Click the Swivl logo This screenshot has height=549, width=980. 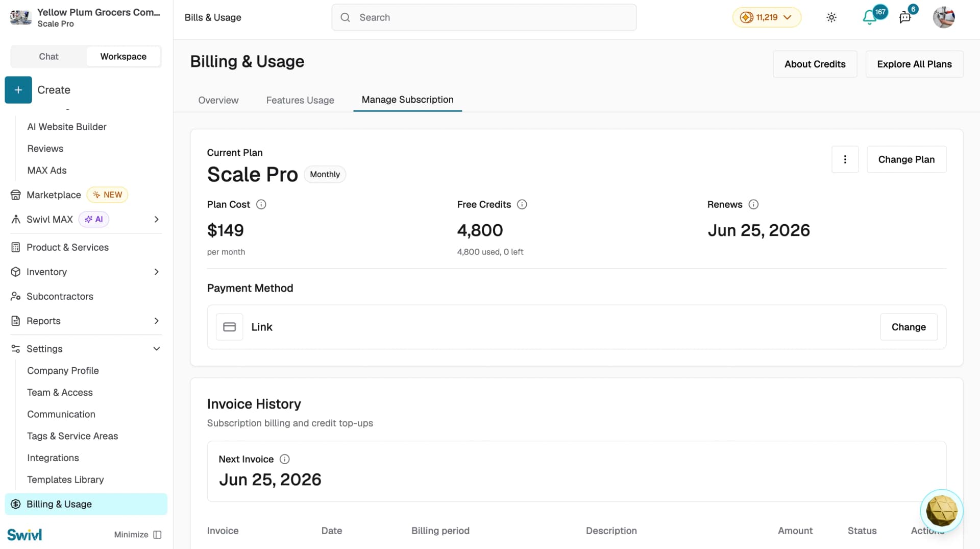(24, 535)
